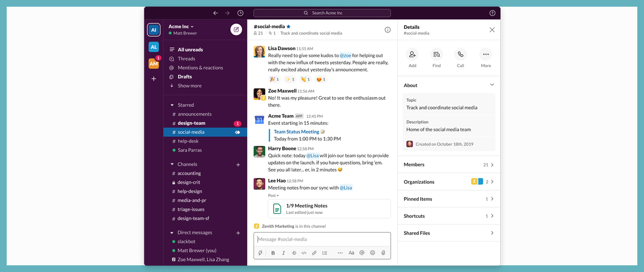Attach a file with paperclip icon
The width and height of the screenshot is (644, 272).
pos(383,253)
